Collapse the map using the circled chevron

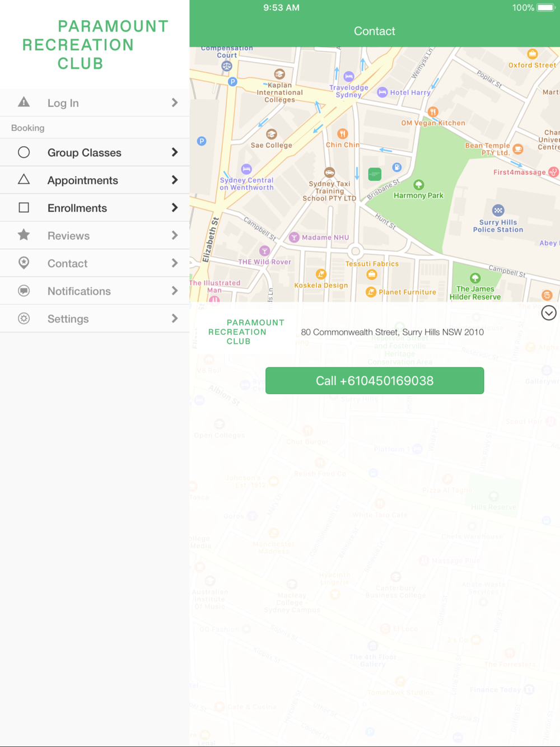[548, 313]
